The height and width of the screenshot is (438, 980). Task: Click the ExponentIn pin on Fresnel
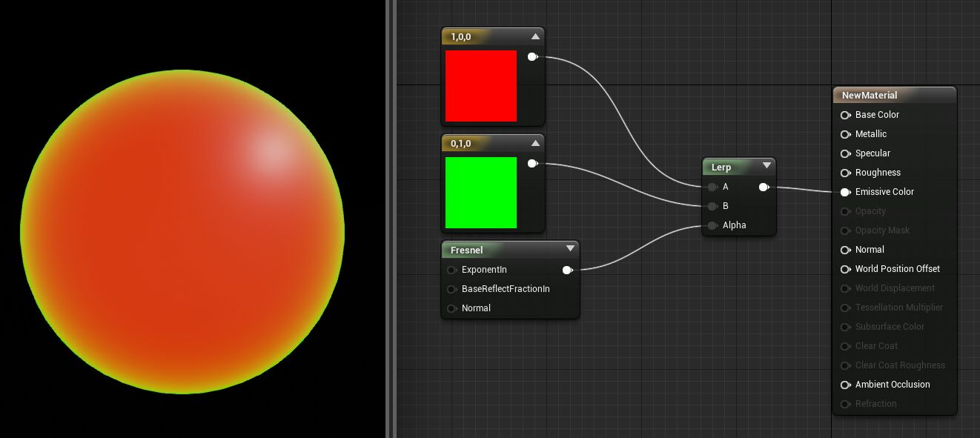452,270
